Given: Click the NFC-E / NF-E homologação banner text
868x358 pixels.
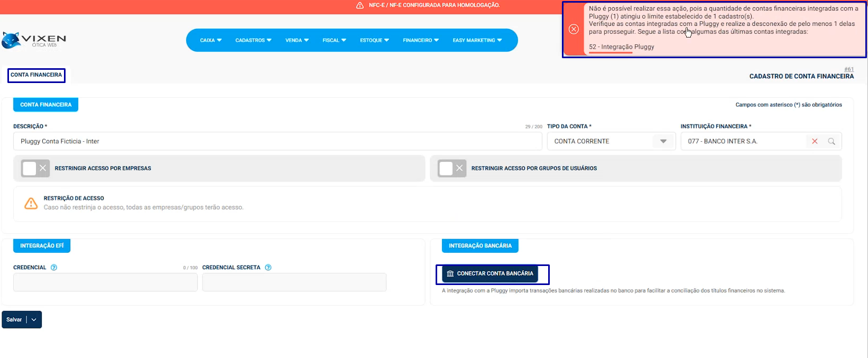Looking at the screenshot, I should click(434, 5).
